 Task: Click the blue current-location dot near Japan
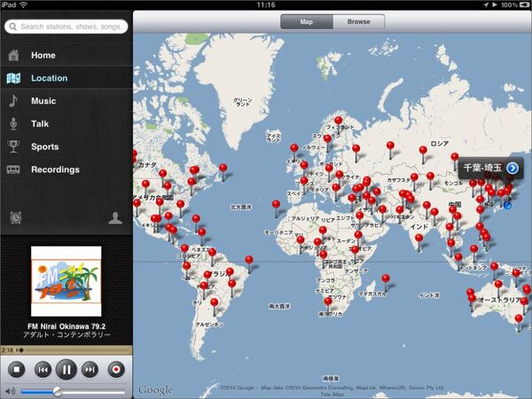(x=507, y=206)
